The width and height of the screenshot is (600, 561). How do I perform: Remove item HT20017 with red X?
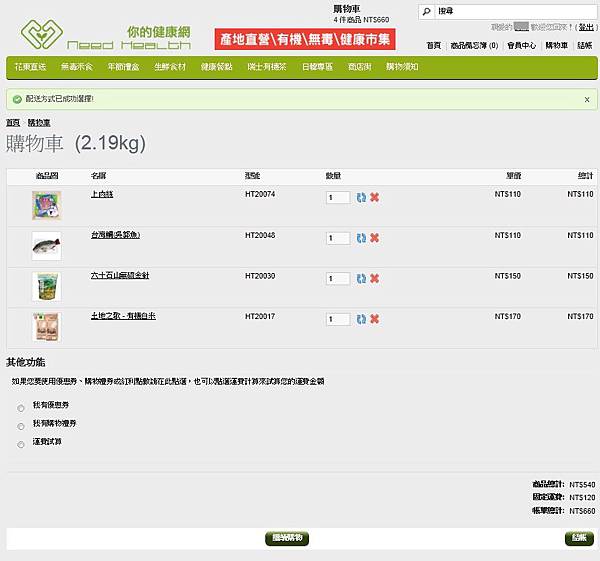coord(375,319)
